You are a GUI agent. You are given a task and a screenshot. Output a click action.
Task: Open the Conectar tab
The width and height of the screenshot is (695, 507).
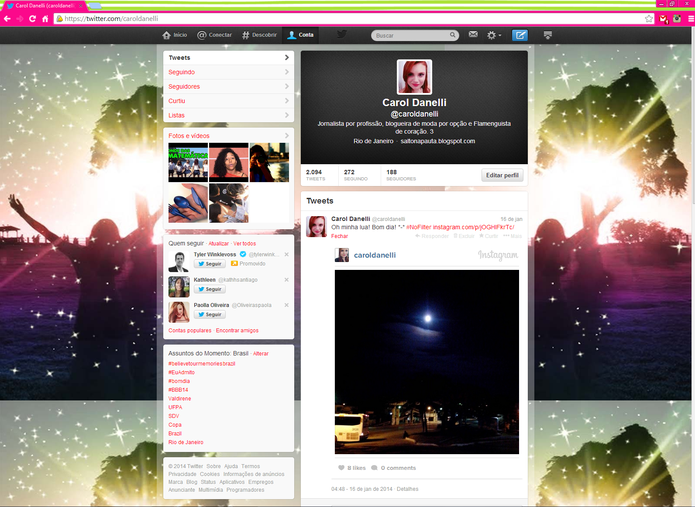[x=215, y=35]
